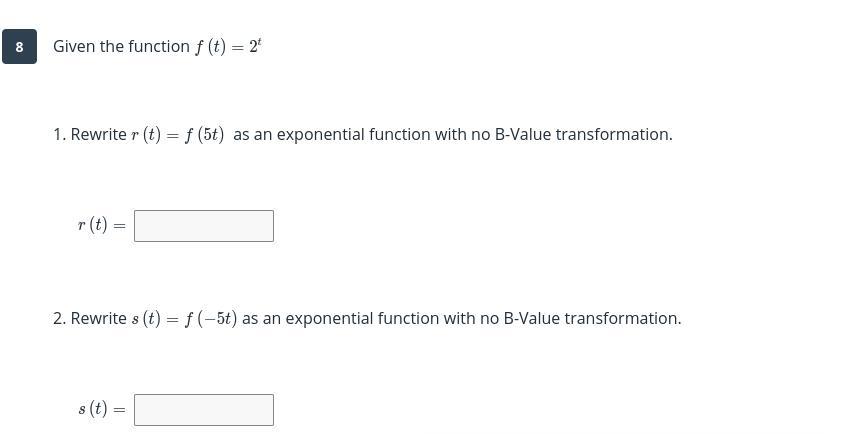Click the exponent t in 2^t

(x=259, y=42)
